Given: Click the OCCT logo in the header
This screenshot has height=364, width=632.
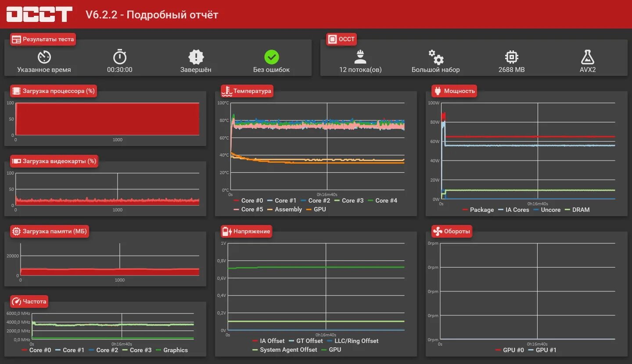Looking at the screenshot, I should 39,14.
